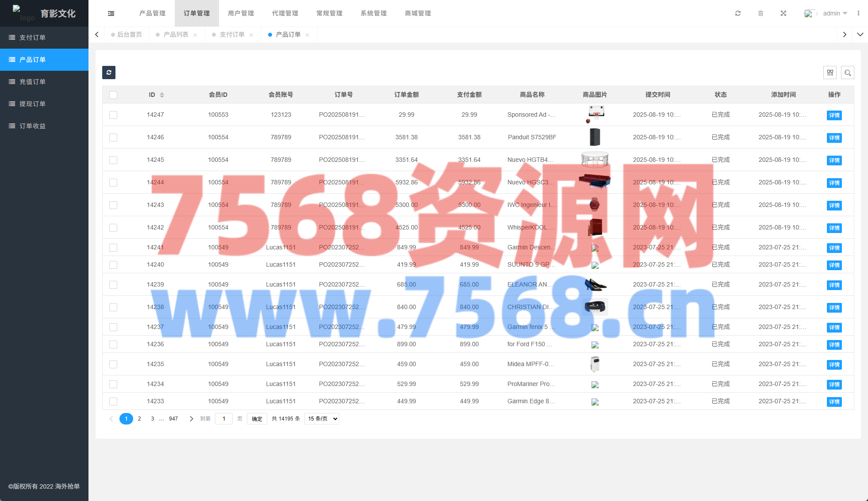This screenshot has height=501, width=868.
Task: Click 详情 button for order 14246
Action: tap(834, 138)
